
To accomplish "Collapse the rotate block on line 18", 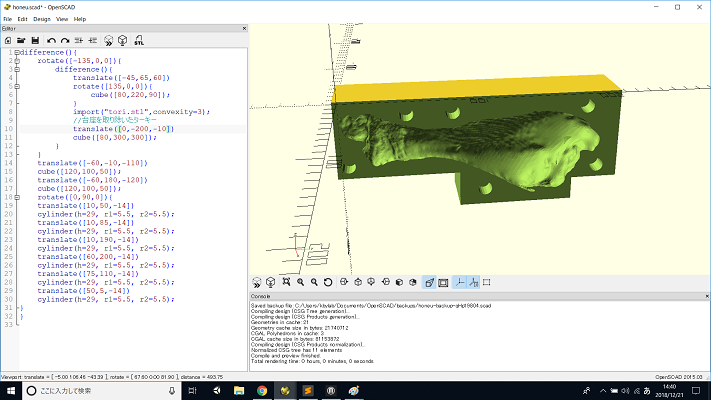I will click(x=17, y=197).
